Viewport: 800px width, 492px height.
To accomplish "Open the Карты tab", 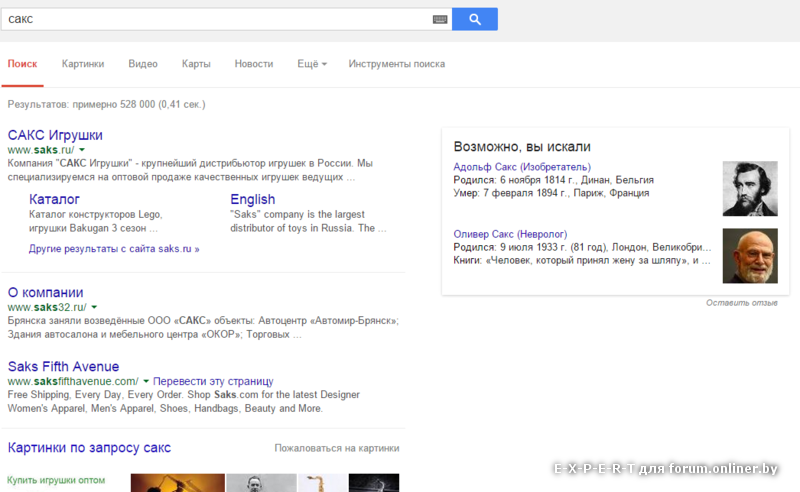I will tap(196, 64).
